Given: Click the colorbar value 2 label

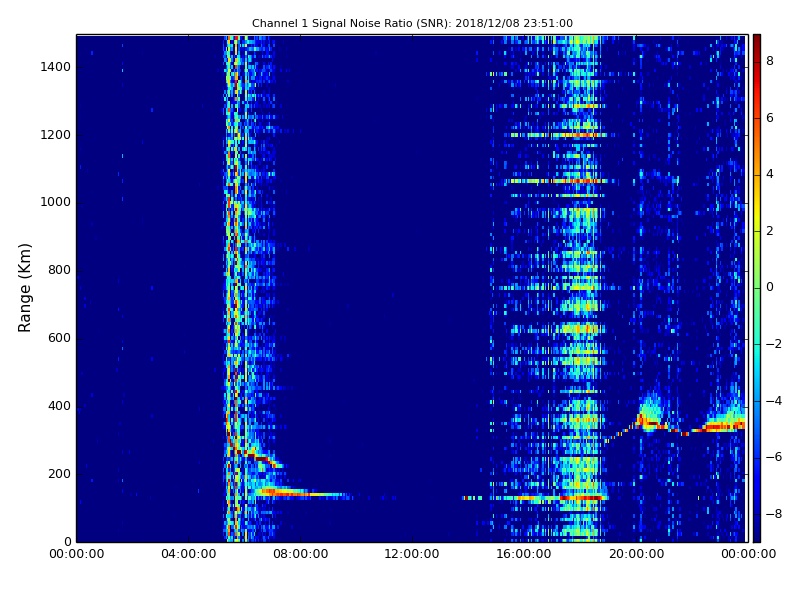Looking at the screenshot, I should [770, 231].
